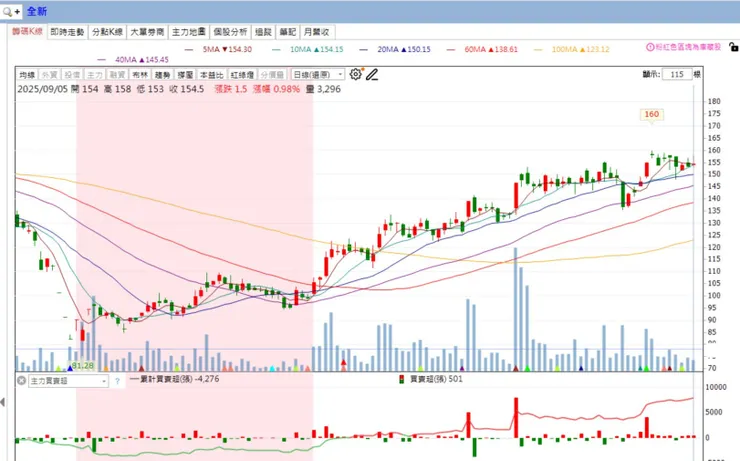This screenshot has height=461, width=740.
Task: Click the 量 3,296 volume value
Action: pos(323,89)
